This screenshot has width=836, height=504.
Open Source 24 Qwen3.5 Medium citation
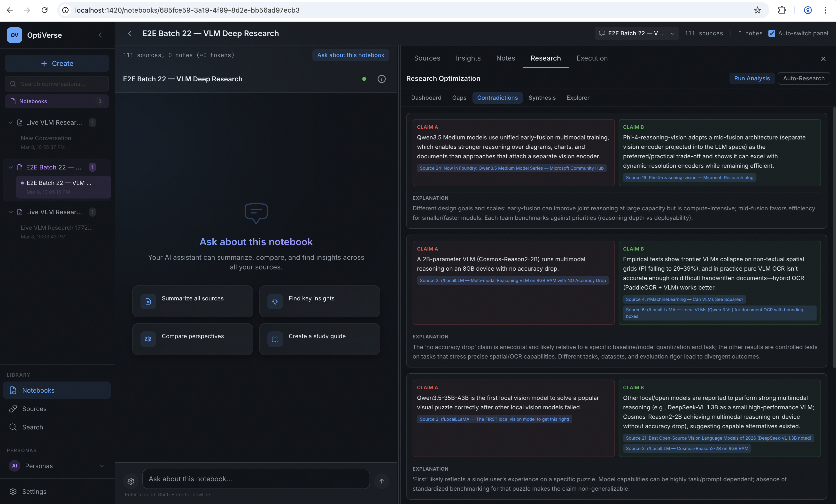pos(511,168)
